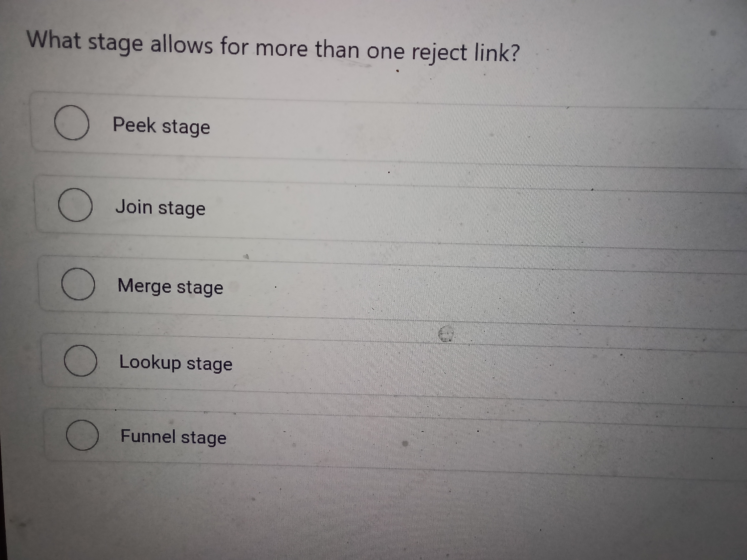The image size is (747, 560).
Task: Click the "Funnel stage" answer label
Action: coord(173,437)
